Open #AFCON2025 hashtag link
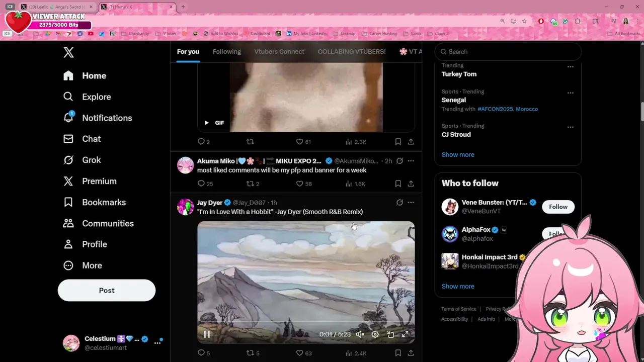644x362 pixels. click(x=496, y=109)
